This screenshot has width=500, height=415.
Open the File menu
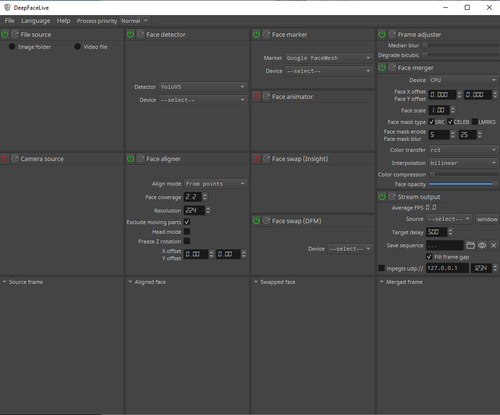point(9,21)
